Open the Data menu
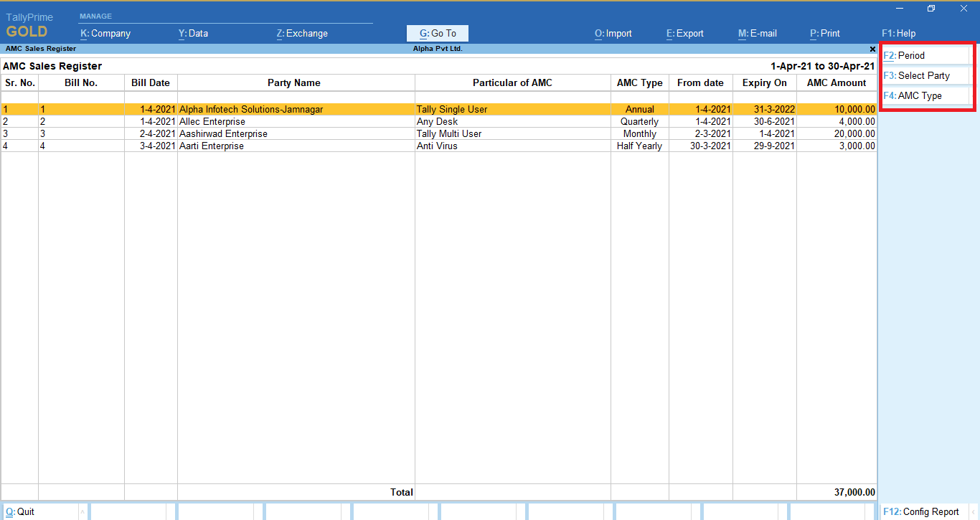Screen dimensions: 980x520 (193, 33)
